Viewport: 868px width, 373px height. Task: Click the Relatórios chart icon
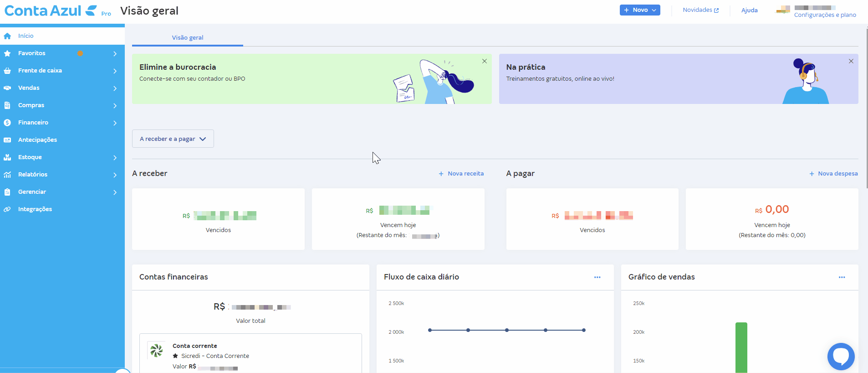click(x=7, y=175)
